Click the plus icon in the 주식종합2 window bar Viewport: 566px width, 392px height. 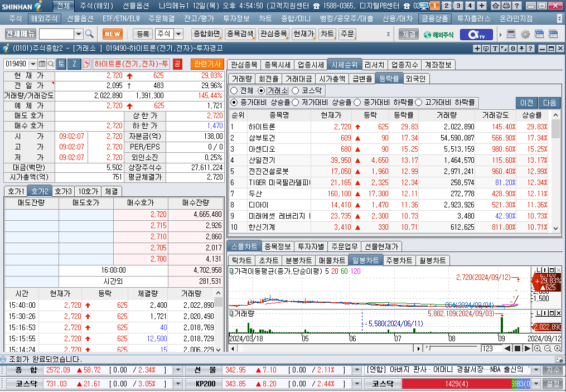coord(477,49)
